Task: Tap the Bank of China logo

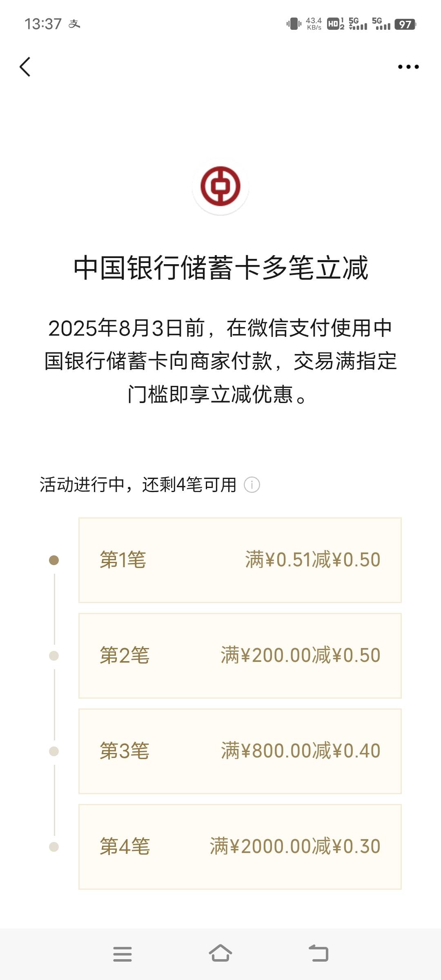Action: point(220,186)
